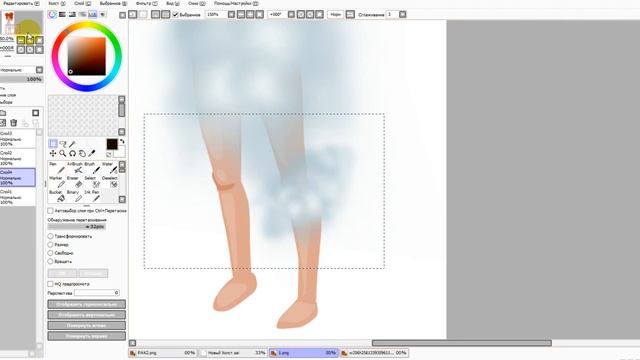The height and width of the screenshot is (360, 640).
Task: Select Вращать radio option
Action: coord(51,261)
